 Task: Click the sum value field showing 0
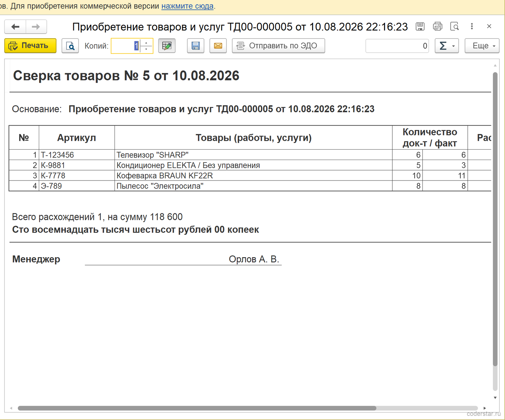click(x=397, y=46)
